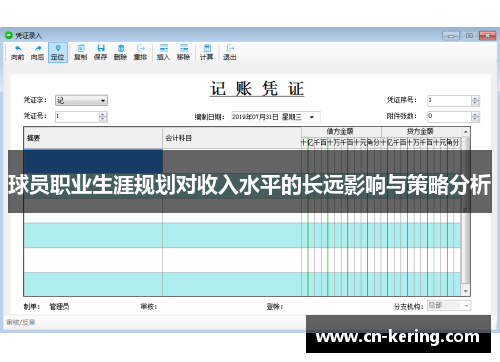Image resolution: width=500 pixels, height=362 pixels.
Task: Click the 删除 trash can icon
Action: click(x=121, y=48)
